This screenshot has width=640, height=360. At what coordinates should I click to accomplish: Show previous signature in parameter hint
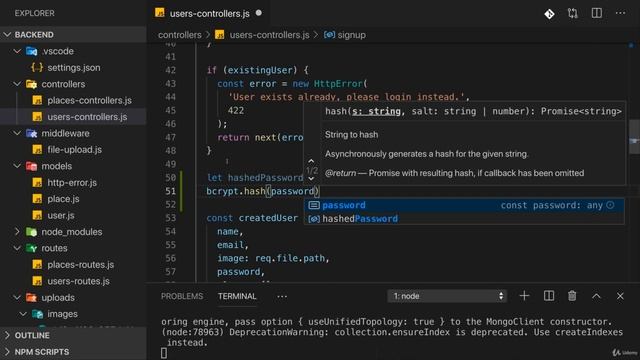311,161
